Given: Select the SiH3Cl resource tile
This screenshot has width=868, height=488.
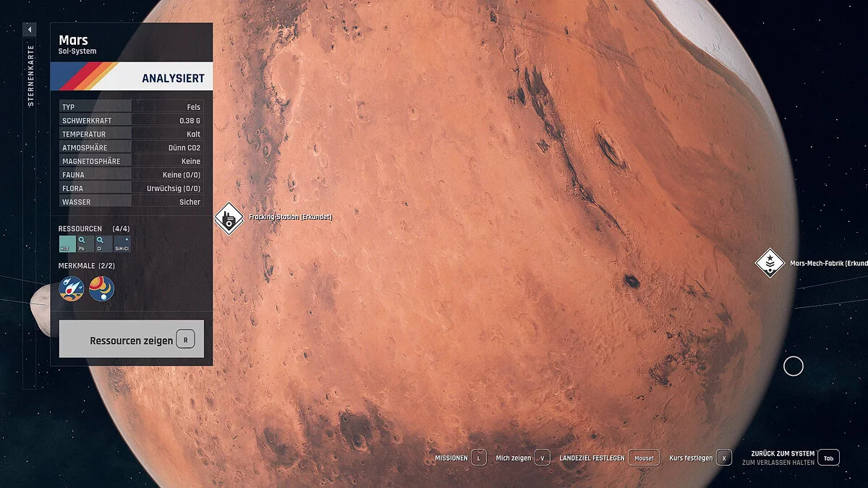Looking at the screenshot, I should (x=122, y=244).
